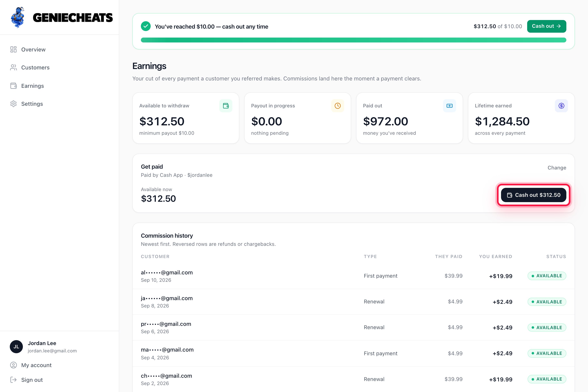Click the Customers people icon in sidebar

[x=13, y=68]
